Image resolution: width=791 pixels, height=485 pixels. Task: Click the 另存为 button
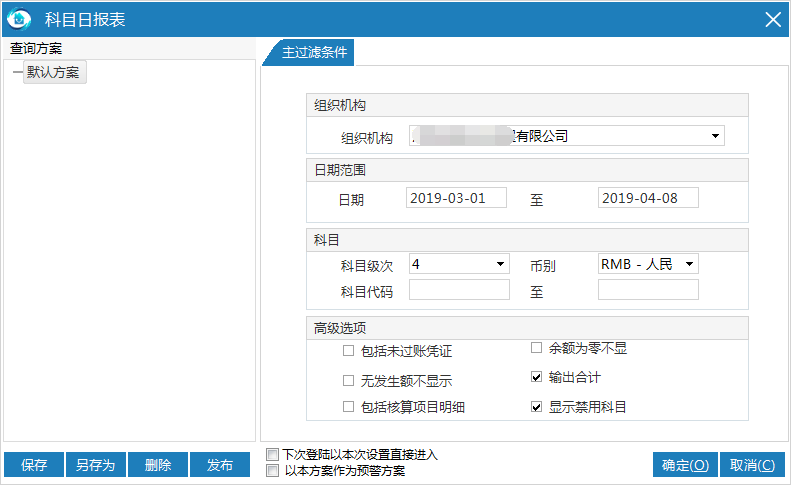(96, 465)
